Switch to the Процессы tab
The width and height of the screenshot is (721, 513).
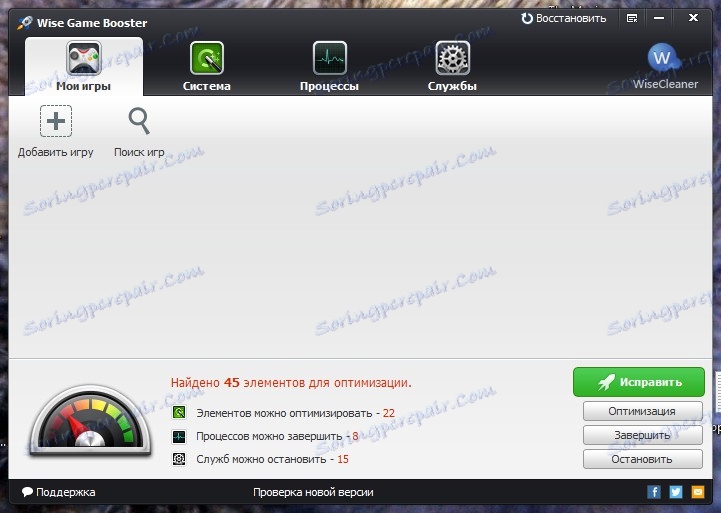[329, 66]
